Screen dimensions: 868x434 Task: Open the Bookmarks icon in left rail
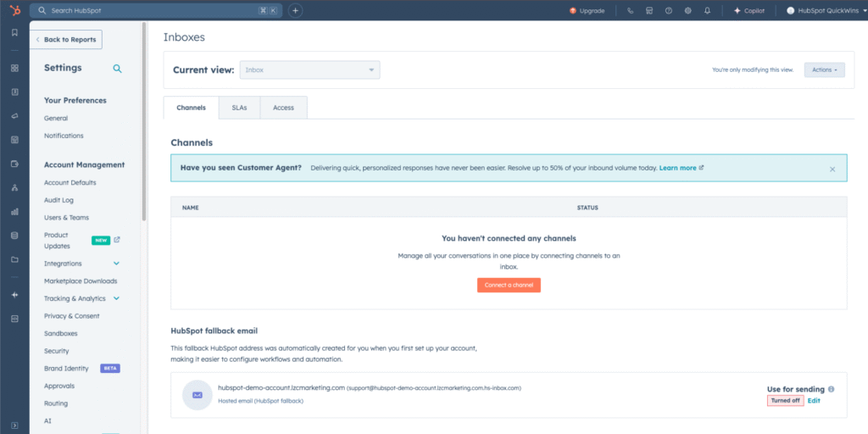click(15, 33)
